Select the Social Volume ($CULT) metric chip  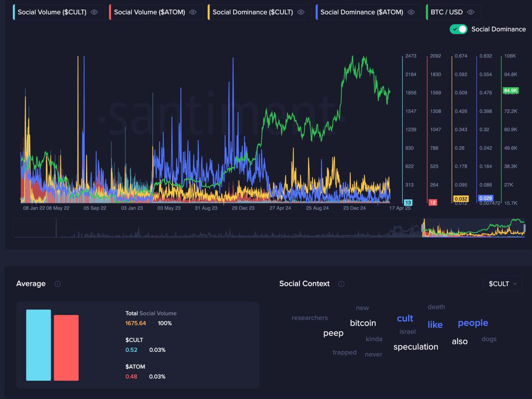click(x=59, y=12)
